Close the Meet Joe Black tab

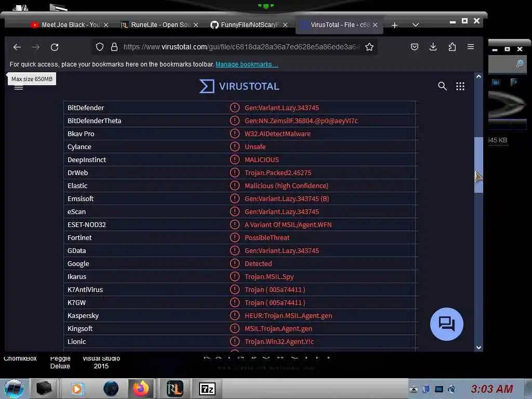click(x=106, y=25)
